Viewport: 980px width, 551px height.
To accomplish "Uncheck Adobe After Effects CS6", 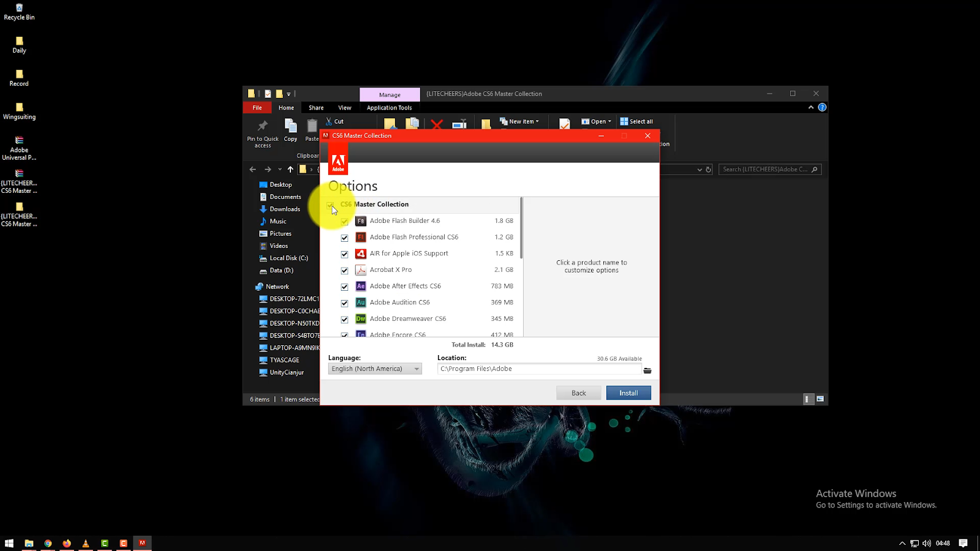I will tap(344, 287).
